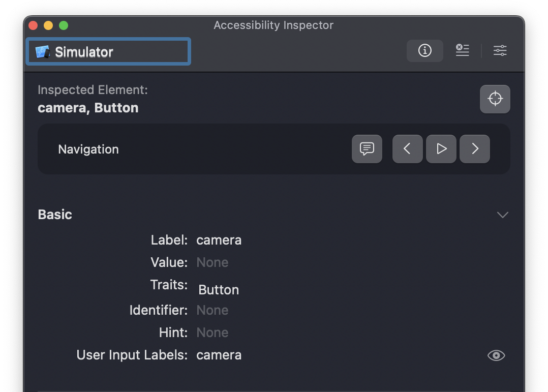Click the 'camera, Button' inspected element title
Image resolution: width=548 pixels, height=392 pixels.
88,108
